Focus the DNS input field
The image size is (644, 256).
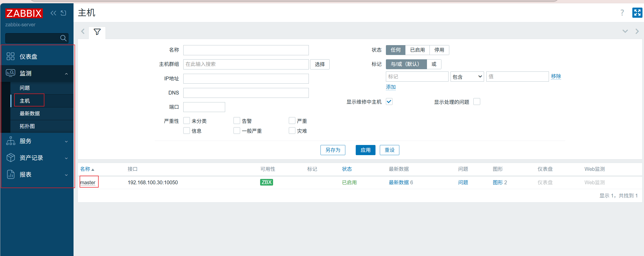(x=246, y=93)
